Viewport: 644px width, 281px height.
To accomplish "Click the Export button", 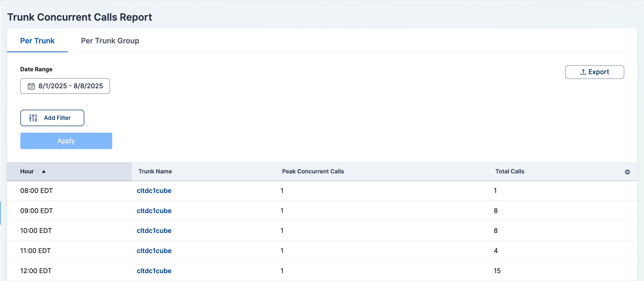I will [x=594, y=72].
